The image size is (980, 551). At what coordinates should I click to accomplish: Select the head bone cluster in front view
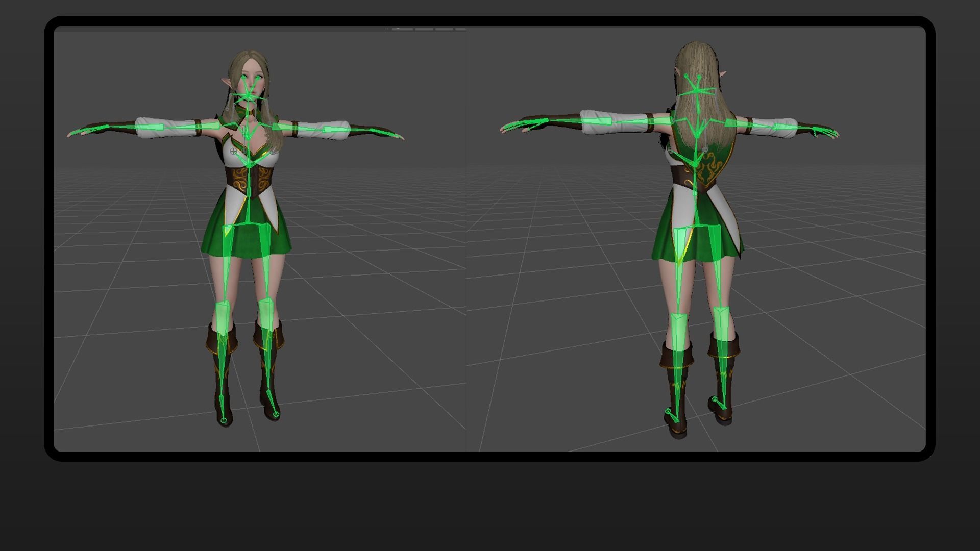click(248, 95)
